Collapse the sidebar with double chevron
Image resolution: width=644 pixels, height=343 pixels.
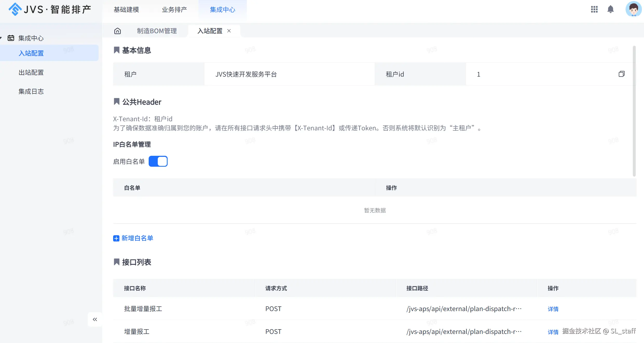click(x=95, y=319)
